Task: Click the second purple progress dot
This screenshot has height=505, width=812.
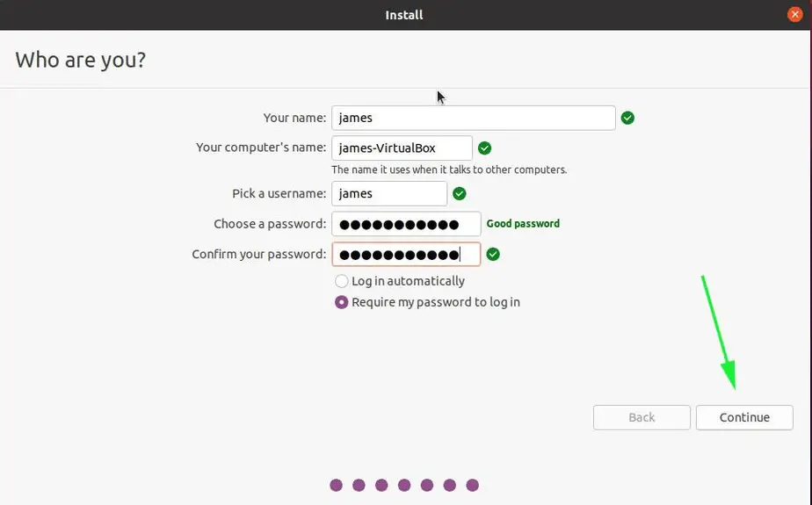Action: (359, 485)
